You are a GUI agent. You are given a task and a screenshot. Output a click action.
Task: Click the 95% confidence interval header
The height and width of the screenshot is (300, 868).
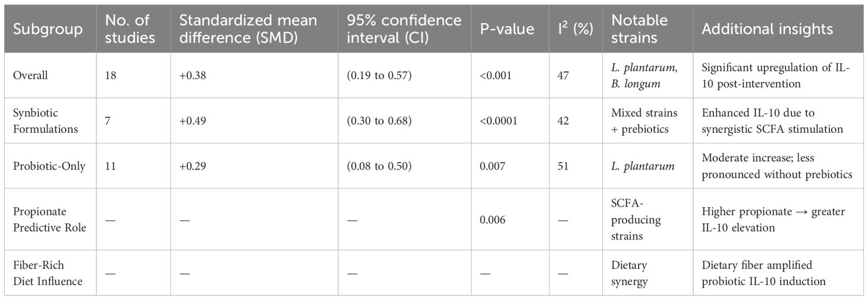coord(404,29)
